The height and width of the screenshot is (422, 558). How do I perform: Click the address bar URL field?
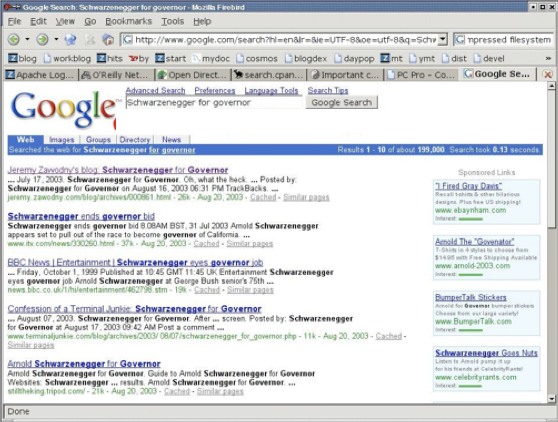point(285,39)
